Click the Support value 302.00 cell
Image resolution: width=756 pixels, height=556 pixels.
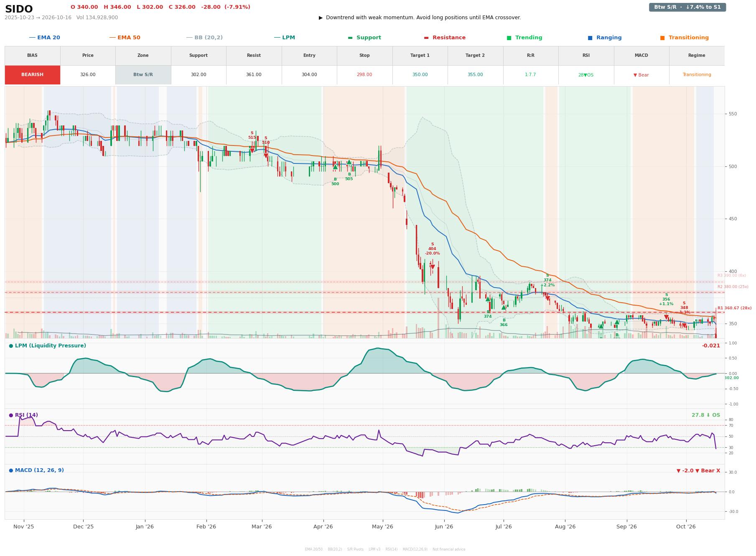click(199, 75)
